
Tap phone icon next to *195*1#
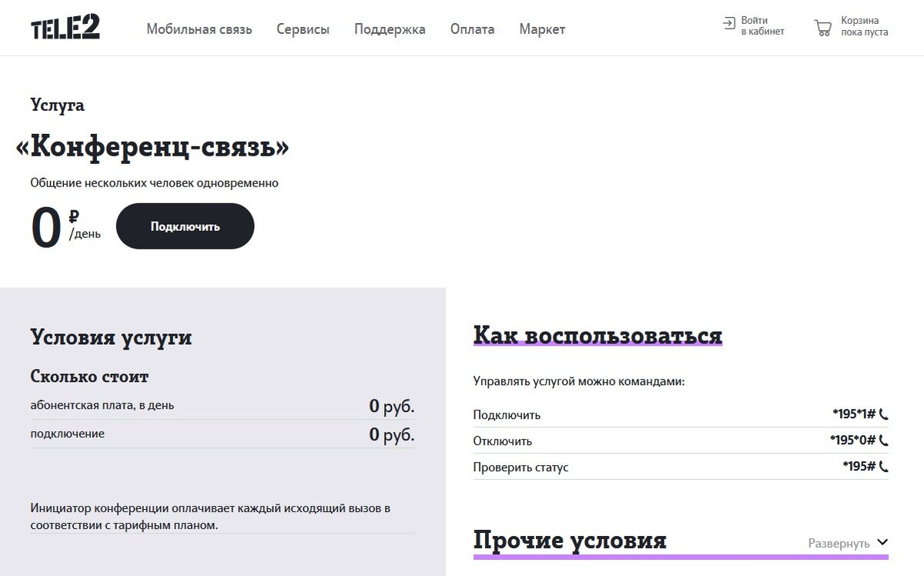coord(883,414)
